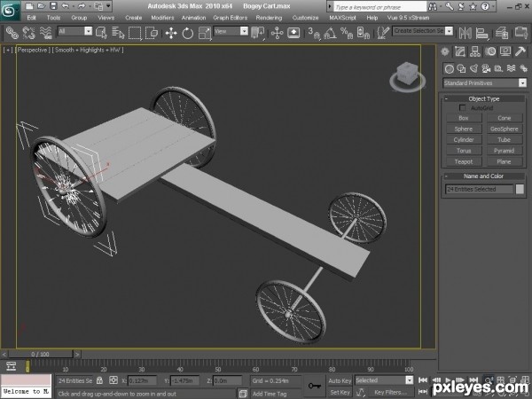Create a GeoSphere primitive
The height and width of the screenshot is (399, 532).
pyautogui.click(x=505, y=129)
